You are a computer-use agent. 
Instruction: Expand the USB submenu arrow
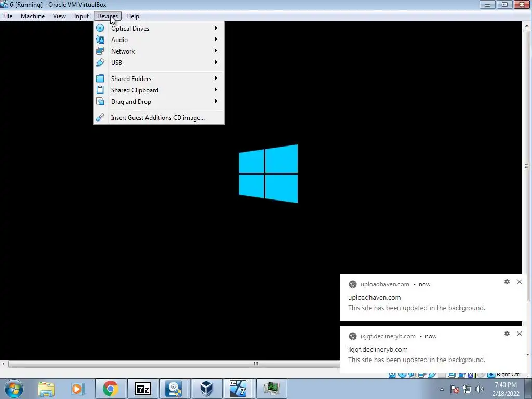tap(216, 62)
